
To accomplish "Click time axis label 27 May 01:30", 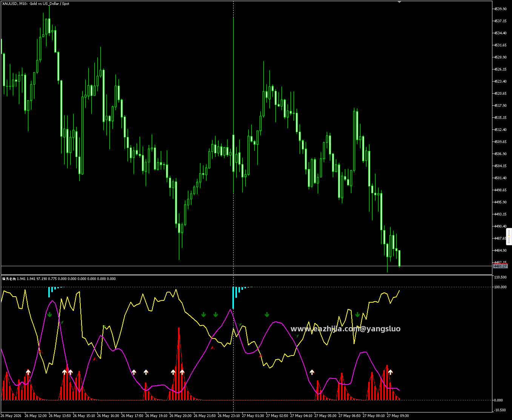I will [x=253, y=416].
